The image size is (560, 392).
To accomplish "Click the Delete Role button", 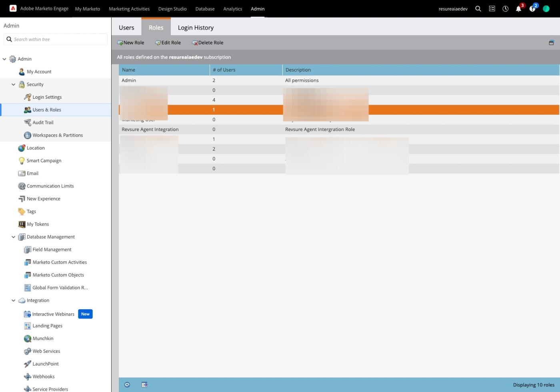I will [208, 43].
